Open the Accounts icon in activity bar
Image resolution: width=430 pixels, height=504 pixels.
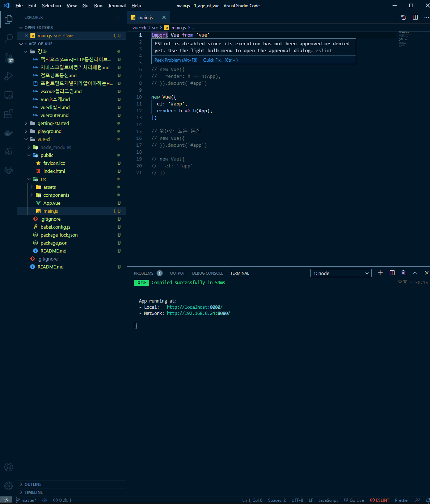click(x=9, y=467)
